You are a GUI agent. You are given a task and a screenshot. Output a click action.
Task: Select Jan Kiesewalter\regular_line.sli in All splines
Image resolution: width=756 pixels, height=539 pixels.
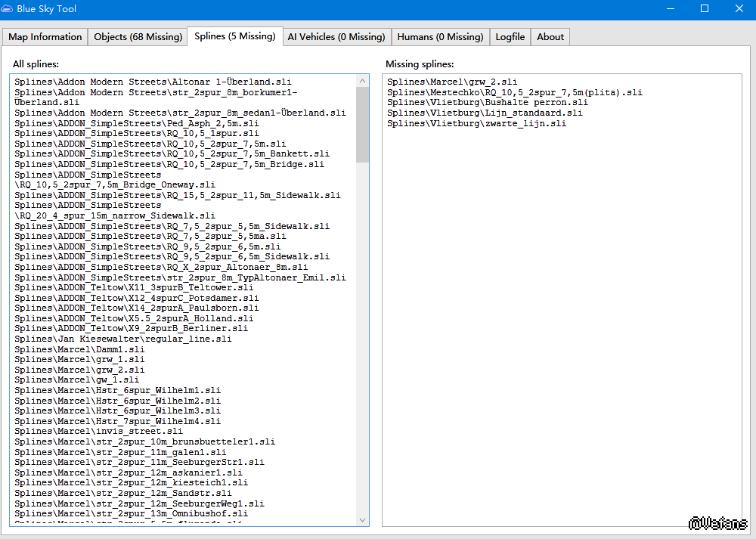pyautogui.click(x=122, y=339)
